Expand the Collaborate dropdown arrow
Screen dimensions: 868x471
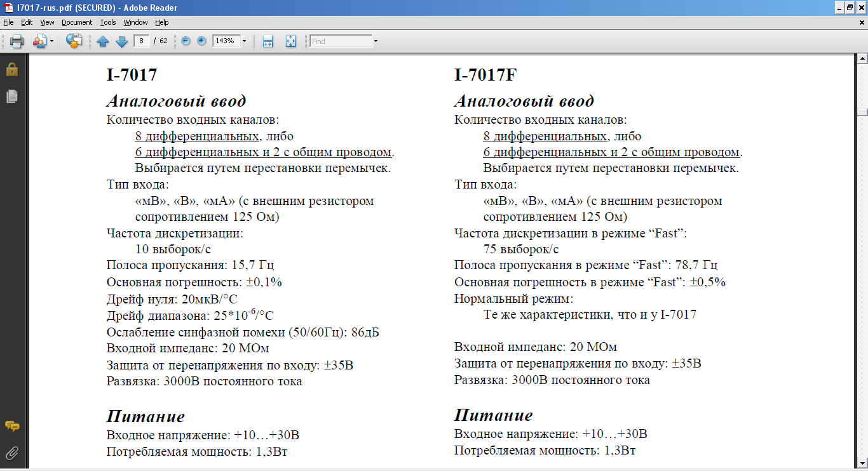point(51,41)
